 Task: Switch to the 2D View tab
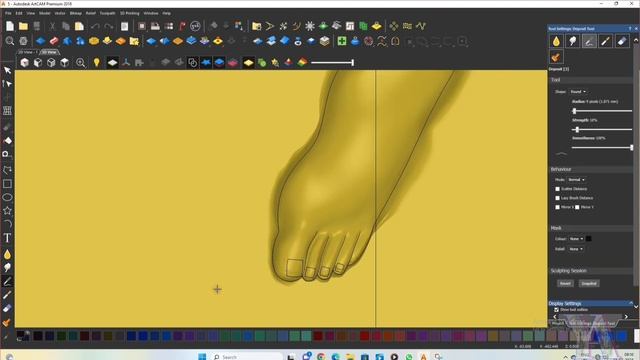[27, 52]
